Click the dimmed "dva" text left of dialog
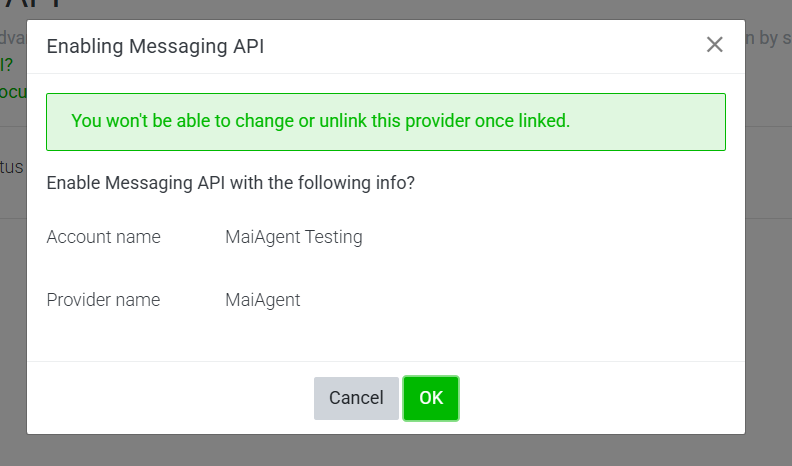 coord(12,38)
